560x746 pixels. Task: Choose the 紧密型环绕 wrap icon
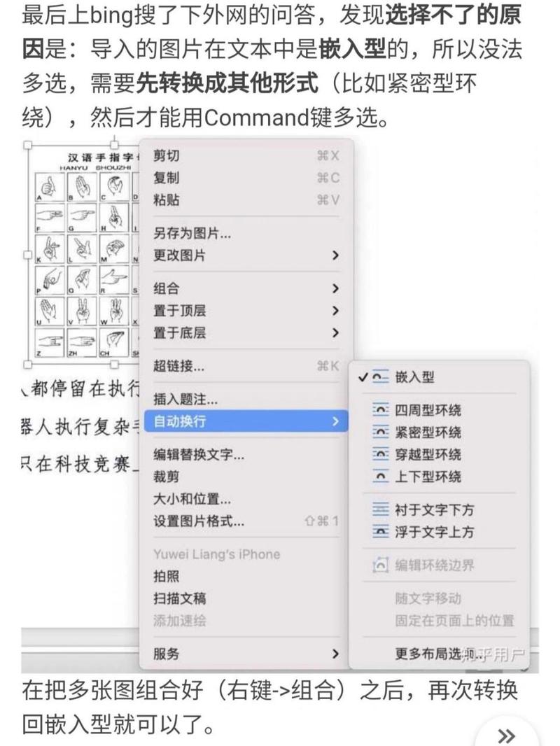coord(380,432)
